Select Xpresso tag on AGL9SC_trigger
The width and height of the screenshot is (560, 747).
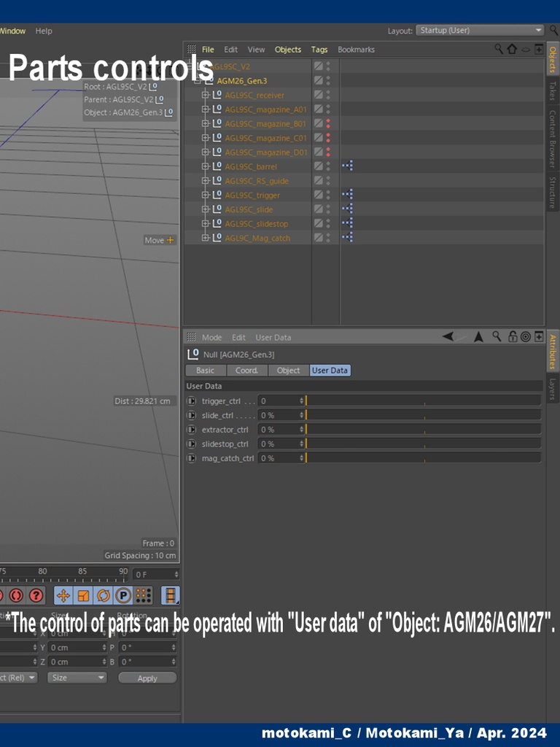pyautogui.click(x=347, y=194)
